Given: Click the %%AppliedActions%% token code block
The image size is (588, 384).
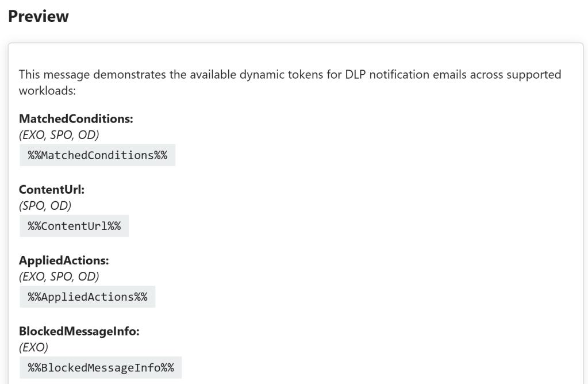Looking at the screenshot, I should [87, 297].
